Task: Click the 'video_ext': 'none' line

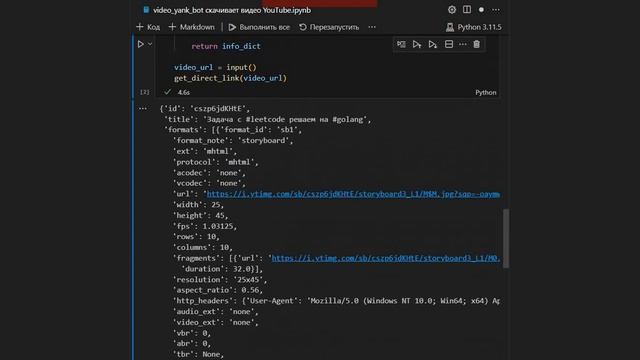Action: click(216, 322)
